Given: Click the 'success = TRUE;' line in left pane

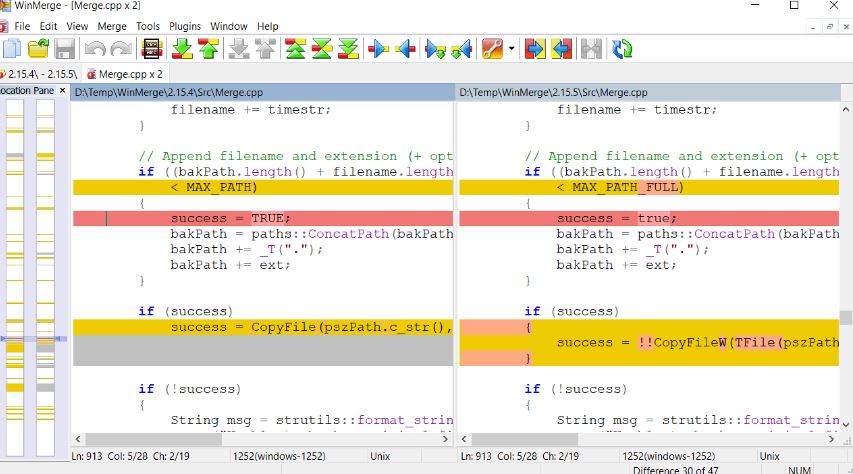Looking at the screenshot, I should 263,218.
